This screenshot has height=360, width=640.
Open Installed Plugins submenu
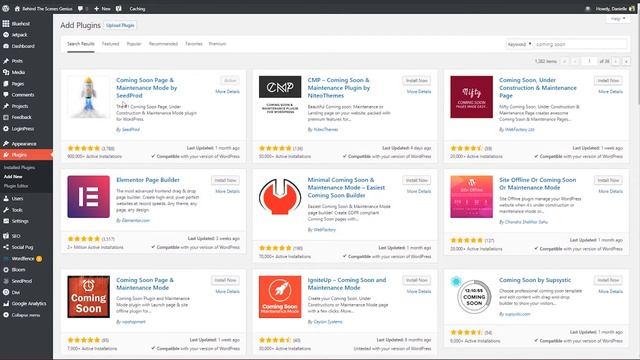click(x=19, y=167)
